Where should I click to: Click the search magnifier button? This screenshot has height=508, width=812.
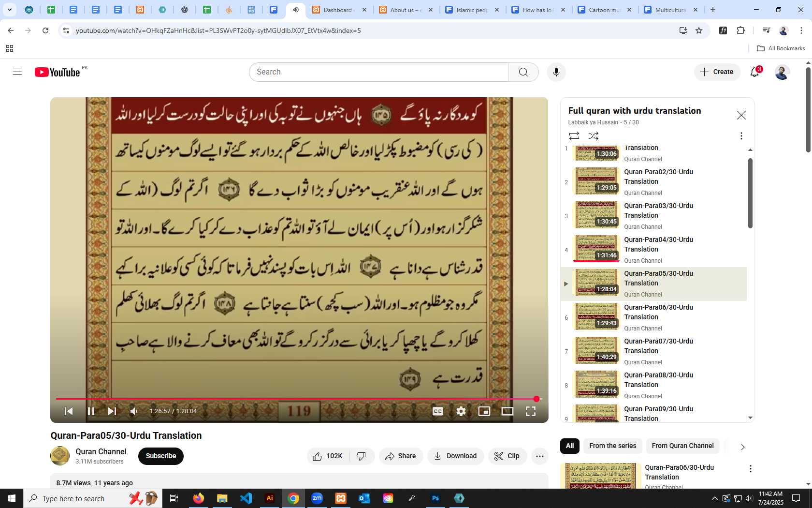[523, 72]
